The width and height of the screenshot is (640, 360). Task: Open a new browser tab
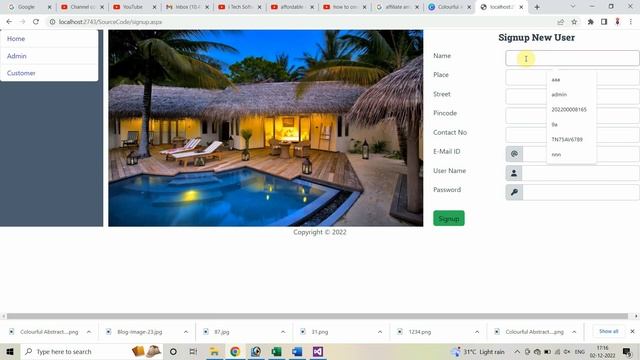[x=537, y=7]
